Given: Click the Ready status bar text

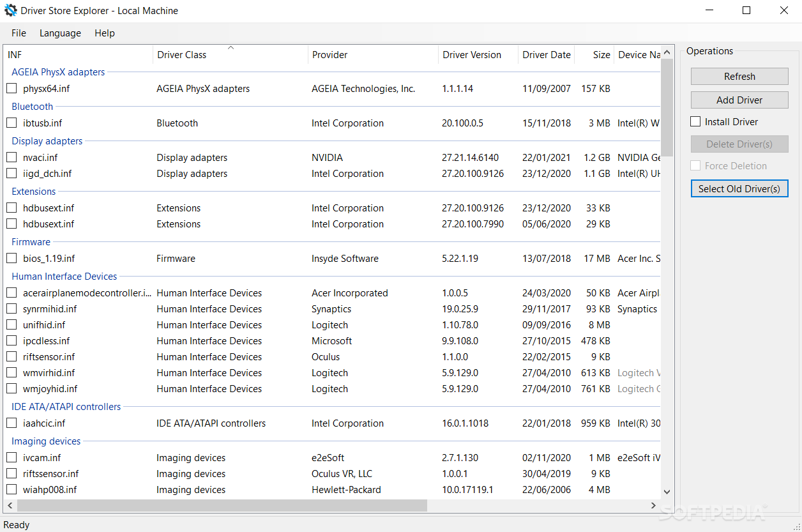Looking at the screenshot, I should click(x=17, y=525).
